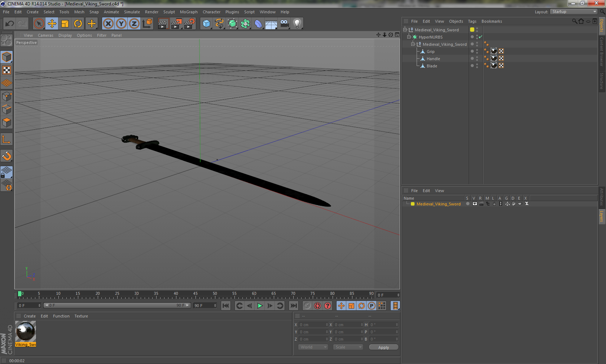Open Render Settings gear clapperboard
The height and width of the screenshot is (364, 606).
189,24
